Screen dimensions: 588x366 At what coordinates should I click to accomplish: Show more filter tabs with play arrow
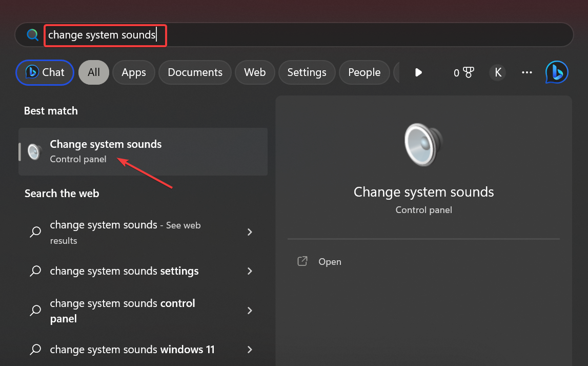(x=418, y=72)
